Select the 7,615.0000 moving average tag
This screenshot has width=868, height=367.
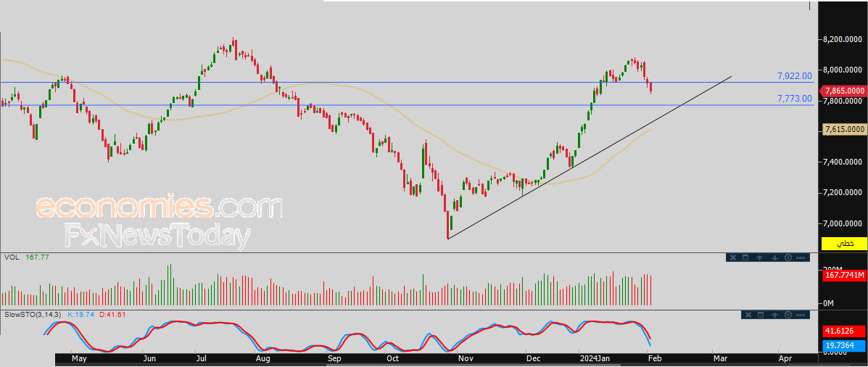843,129
